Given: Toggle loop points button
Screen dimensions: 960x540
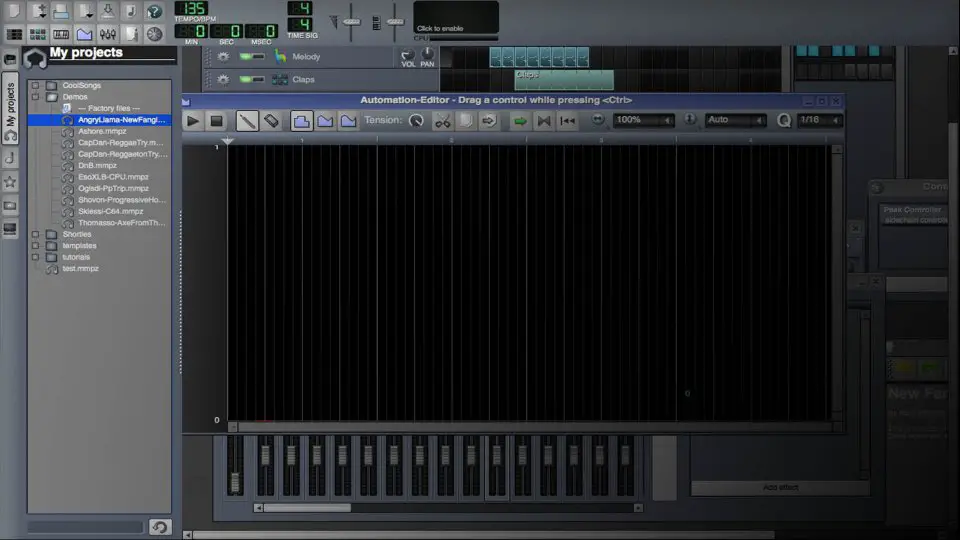Looking at the screenshot, I should coord(544,121).
